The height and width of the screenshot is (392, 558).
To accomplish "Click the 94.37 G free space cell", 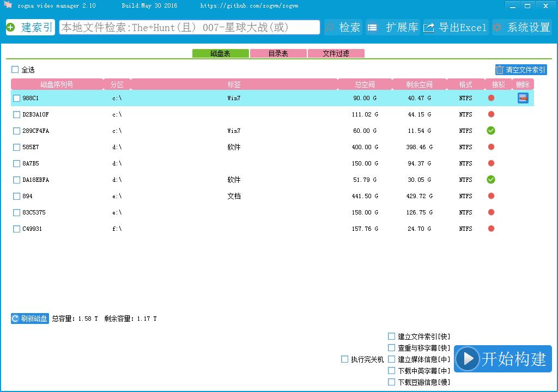I will tap(419, 163).
